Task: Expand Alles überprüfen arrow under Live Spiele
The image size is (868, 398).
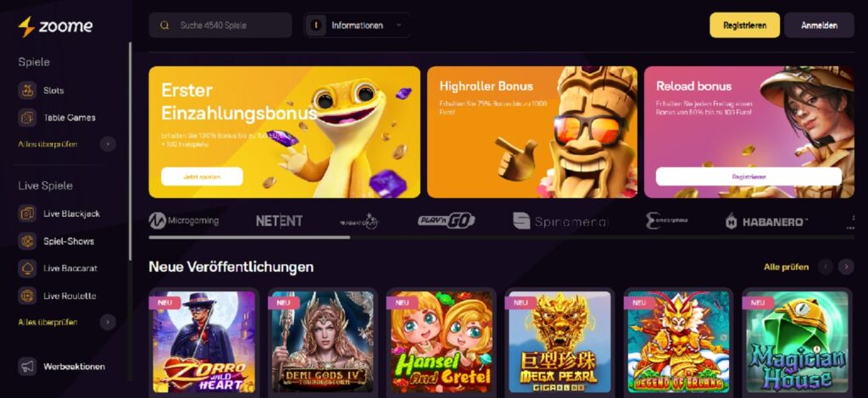Action: 108,322
